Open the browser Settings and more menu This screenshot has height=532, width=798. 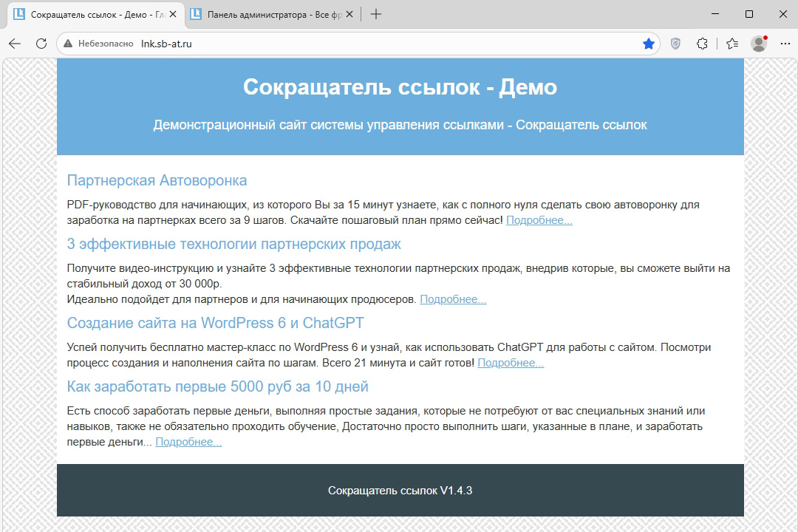[x=785, y=44]
